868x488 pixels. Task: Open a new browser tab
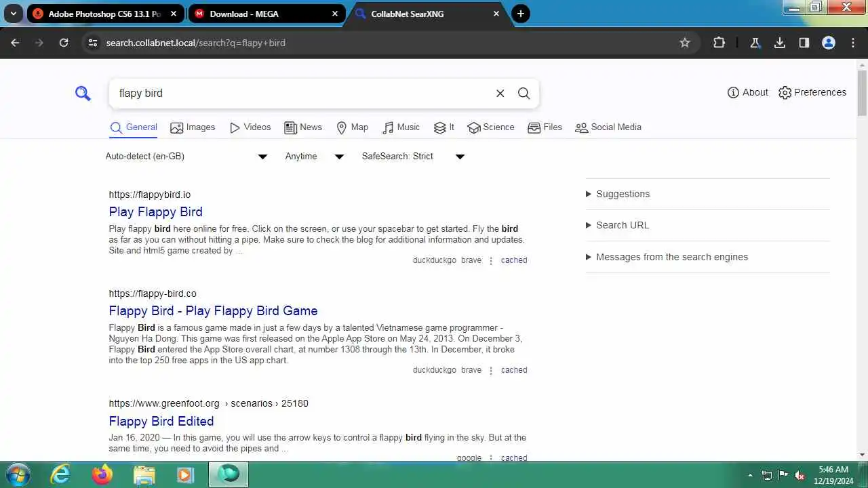coord(521,14)
